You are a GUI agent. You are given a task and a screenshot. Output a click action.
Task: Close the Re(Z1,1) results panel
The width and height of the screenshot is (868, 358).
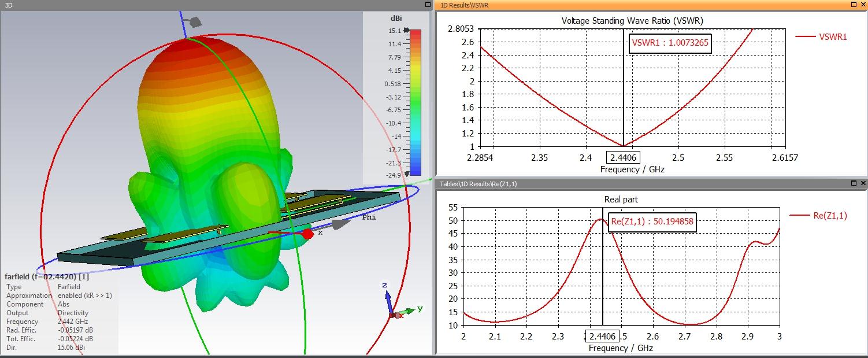click(863, 183)
